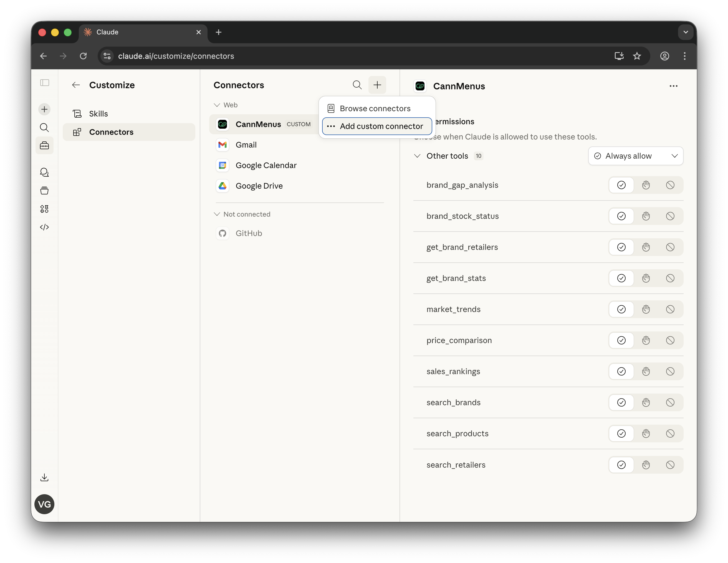Open a new chat from the sidebar

coord(44,109)
